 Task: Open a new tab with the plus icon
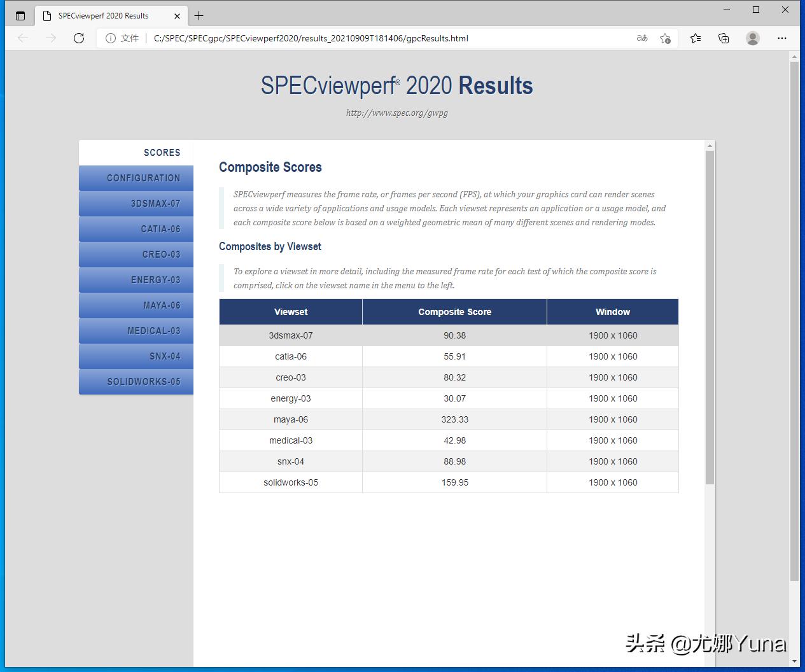point(199,16)
